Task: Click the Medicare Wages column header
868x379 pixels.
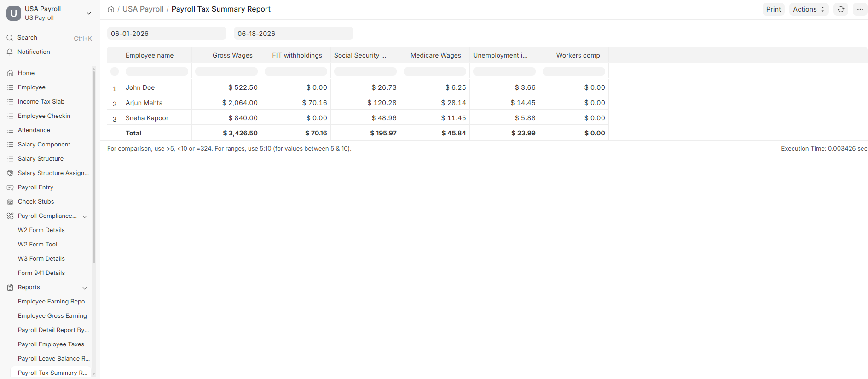Action: (x=435, y=55)
